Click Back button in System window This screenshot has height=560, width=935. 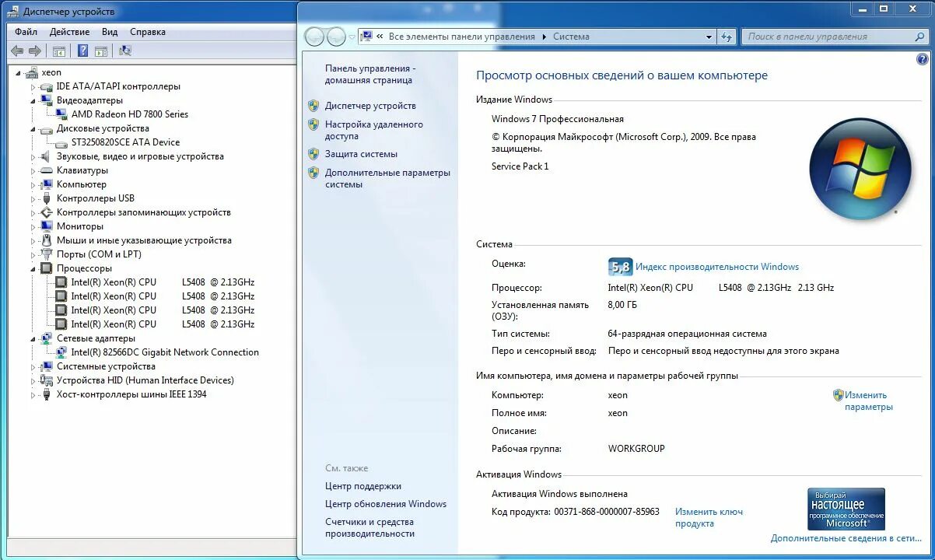pyautogui.click(x=314, y=37)
